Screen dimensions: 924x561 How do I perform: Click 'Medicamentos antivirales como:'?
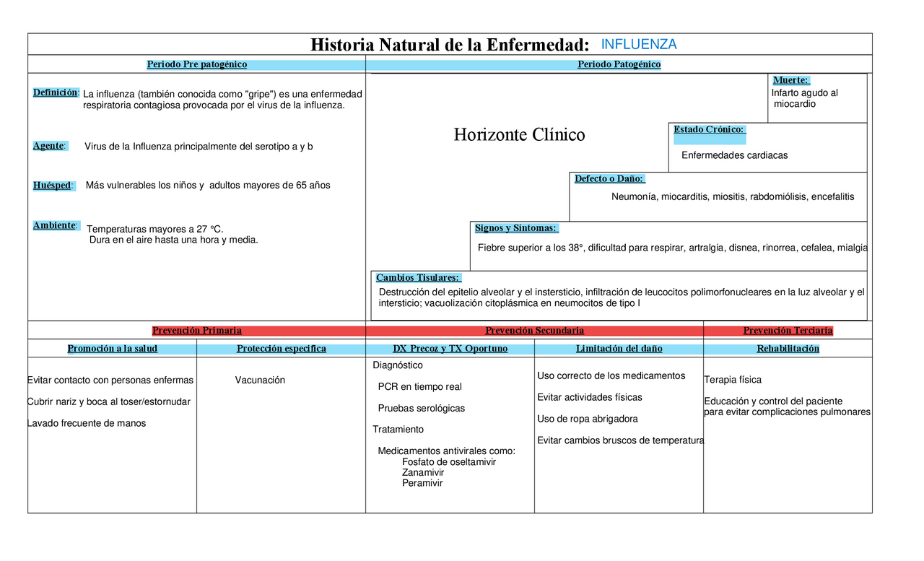[x=447, y=451]
